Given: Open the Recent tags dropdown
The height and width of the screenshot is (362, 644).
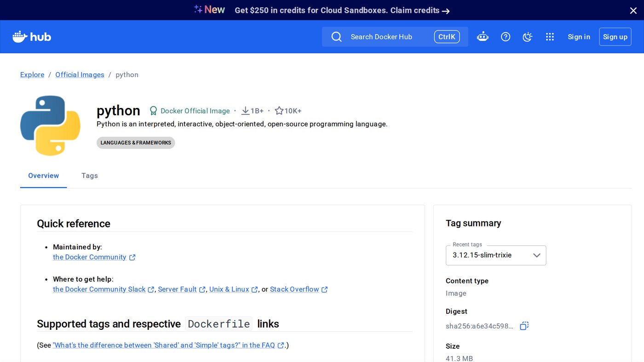Looking at the screenshot, I should 496,255.
